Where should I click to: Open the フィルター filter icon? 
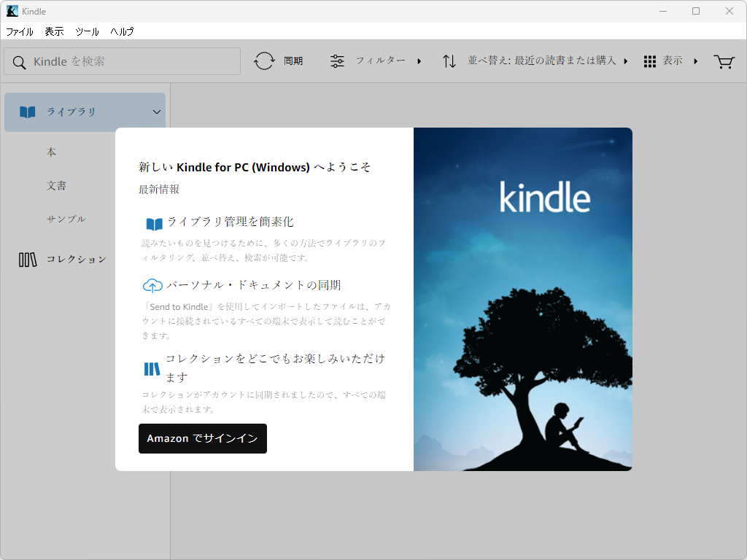tap(336, 61)
